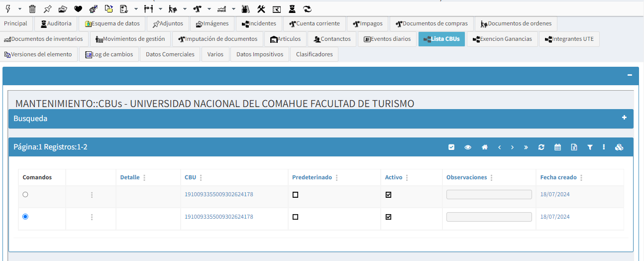Viewport: 644px width, 261px height.
Task: Go to next page arrow
Action: tap(512, 147)
